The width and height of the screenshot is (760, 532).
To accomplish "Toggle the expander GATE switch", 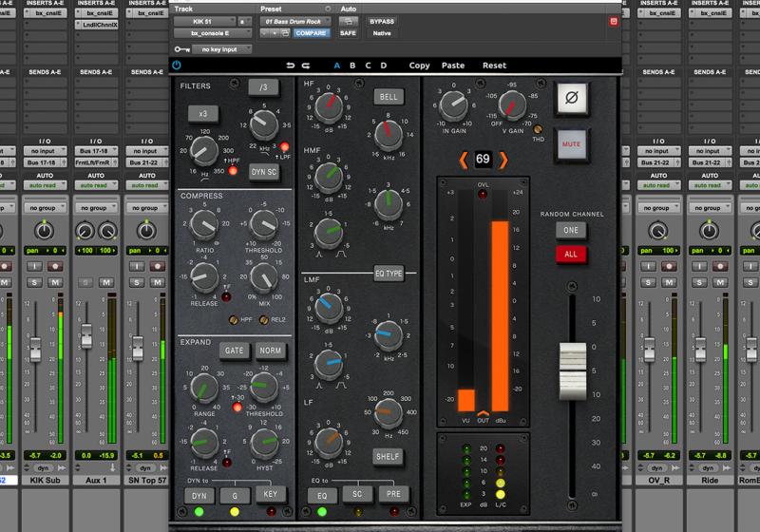I will tap(234, 351).
